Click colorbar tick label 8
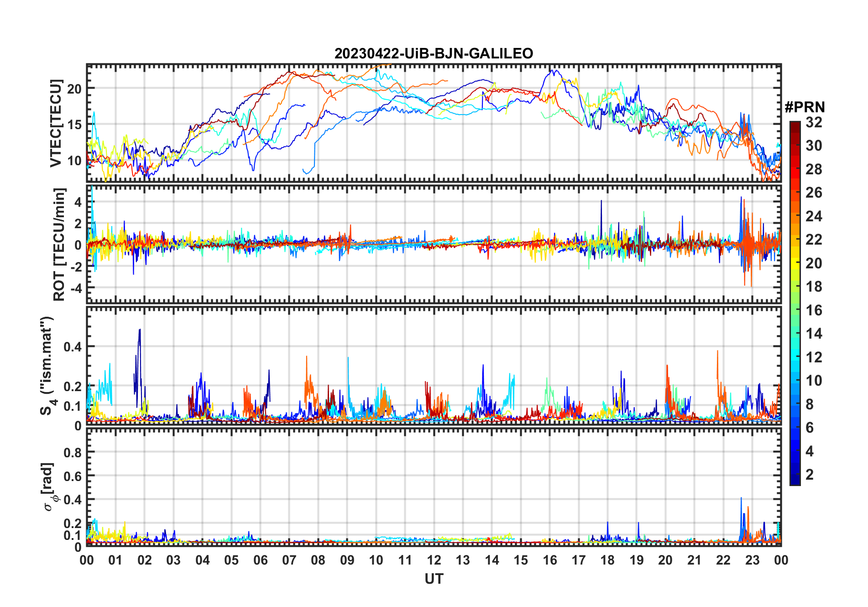The width and height of the screenshot is (868, 607). pyautogui.click(x=810, y=404)
